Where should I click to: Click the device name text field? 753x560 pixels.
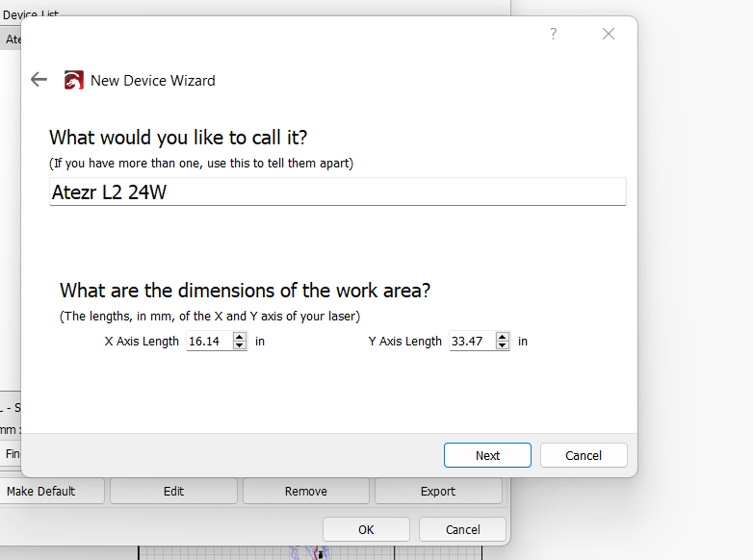pyautogui.click(x=337, y=191)
